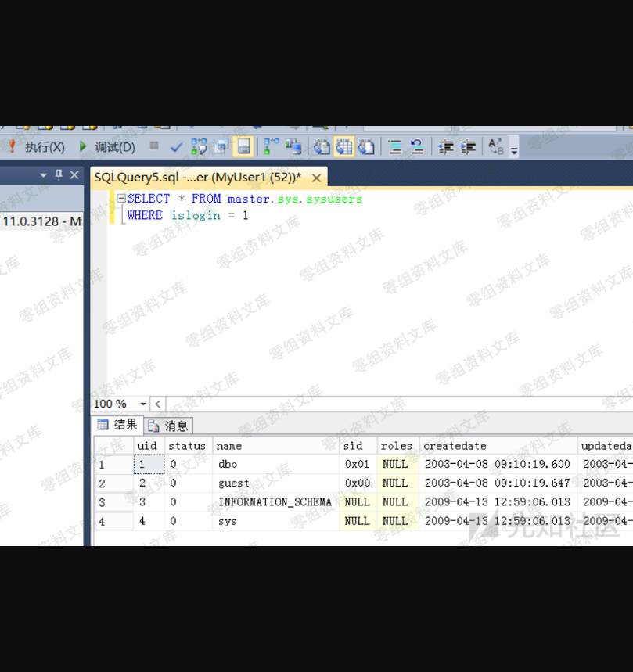Click the parse query checkmark icon

(177, 147)
